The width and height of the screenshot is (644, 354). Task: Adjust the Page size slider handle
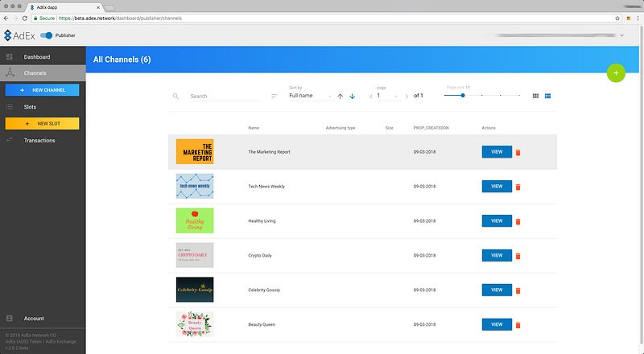pos(463,95)
